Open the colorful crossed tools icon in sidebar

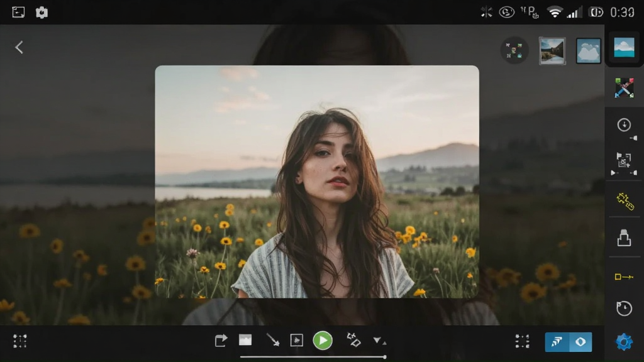coord(624,88)
